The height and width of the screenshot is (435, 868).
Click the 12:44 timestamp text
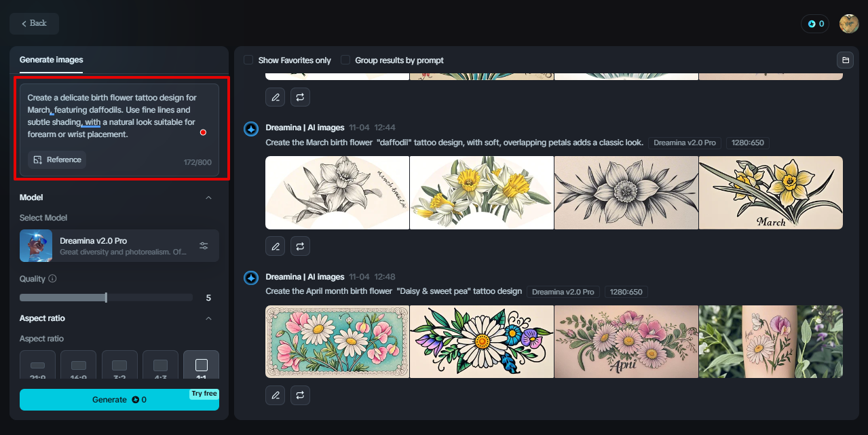click(385, 128)
